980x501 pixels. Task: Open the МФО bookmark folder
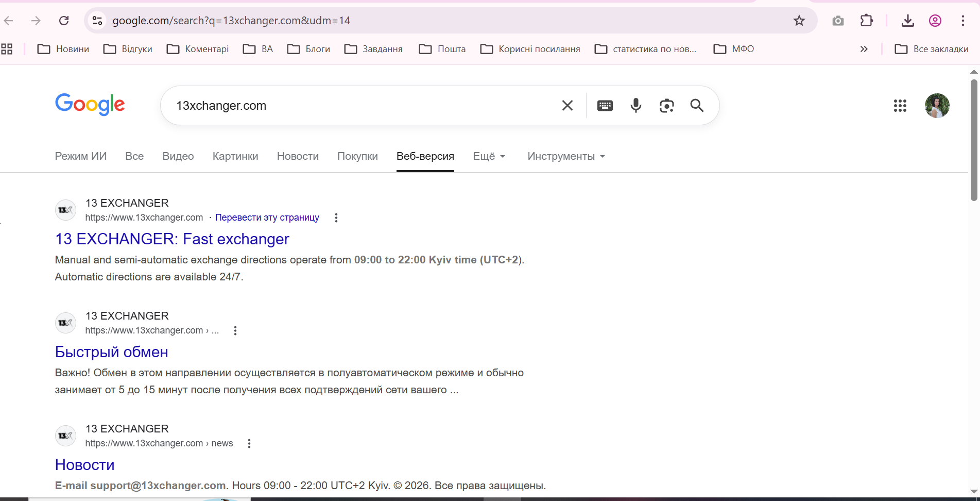(734, 49)
